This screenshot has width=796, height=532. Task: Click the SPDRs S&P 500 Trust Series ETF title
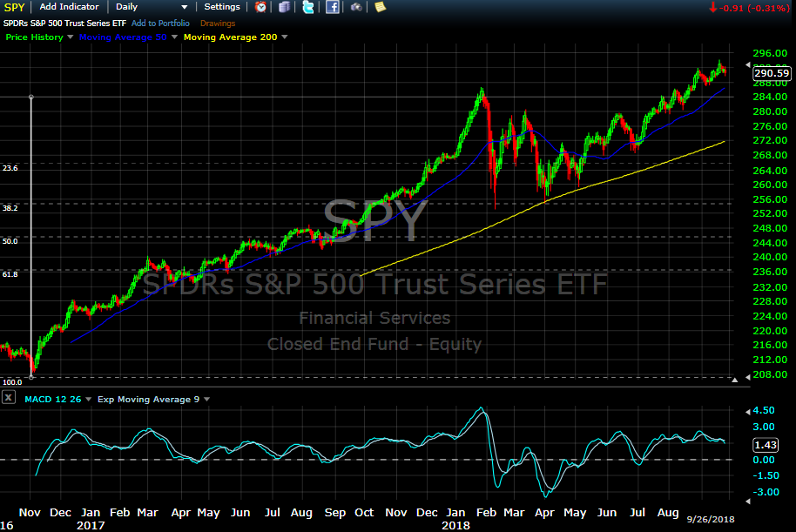point(64,24)
